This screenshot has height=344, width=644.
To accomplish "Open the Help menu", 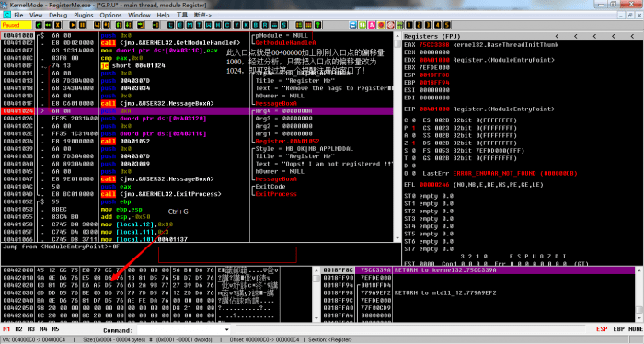I will pyautogui.click(x=163, y=15).
